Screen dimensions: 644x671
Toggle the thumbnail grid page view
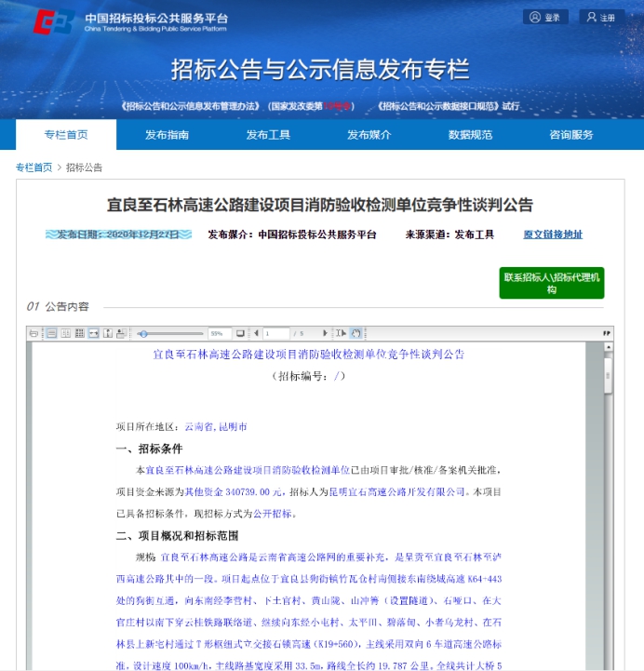coord(80,333)
